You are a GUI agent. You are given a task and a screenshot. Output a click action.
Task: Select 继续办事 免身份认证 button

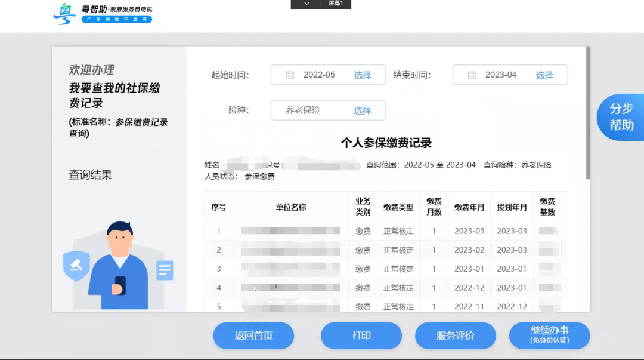point(549,336)
